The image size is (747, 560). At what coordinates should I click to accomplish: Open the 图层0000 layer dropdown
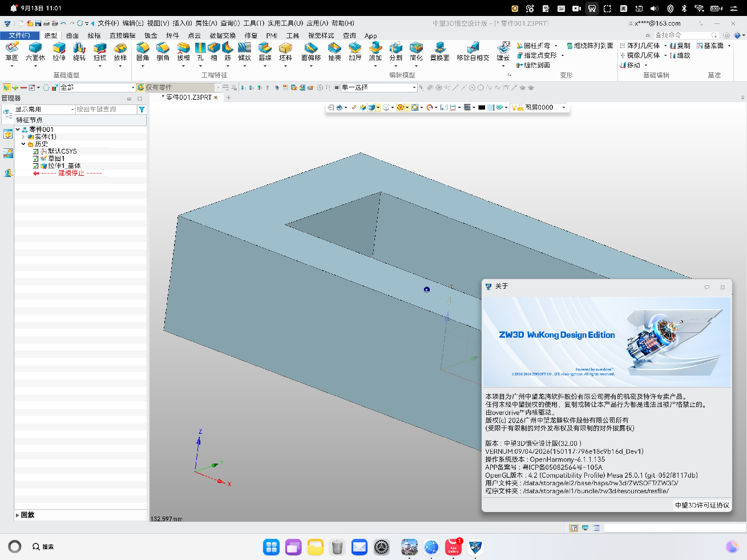tap(564, 107)
